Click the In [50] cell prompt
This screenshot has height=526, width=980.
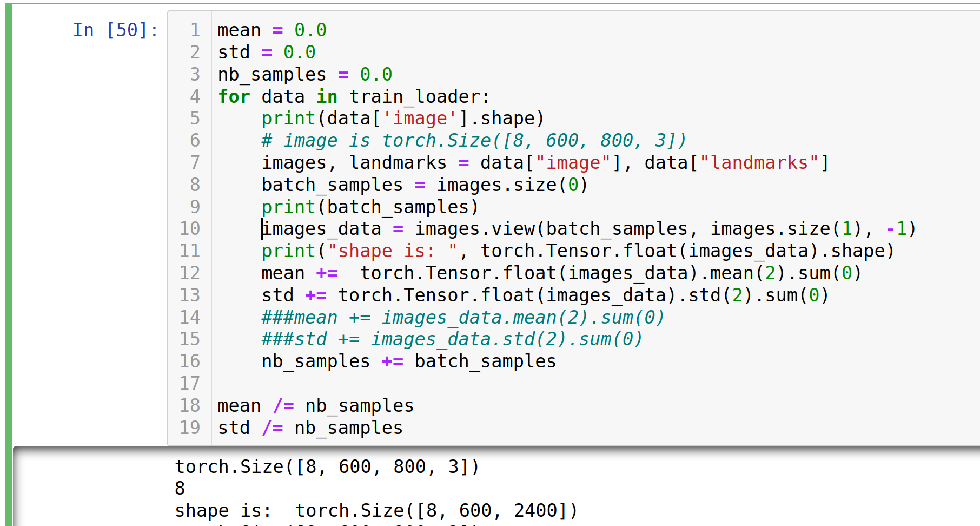(115, 30)
